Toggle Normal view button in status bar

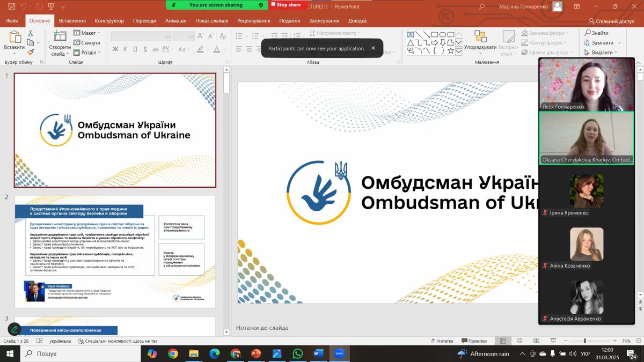[503, 341]
